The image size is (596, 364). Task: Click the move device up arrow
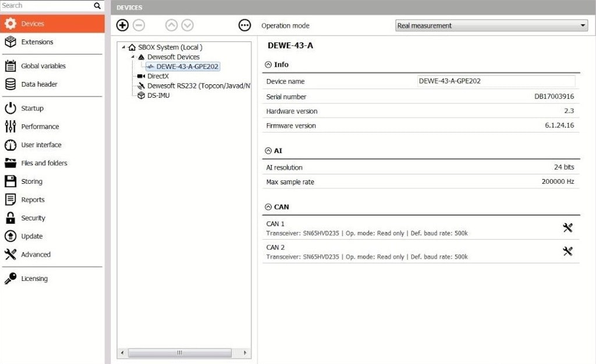[172, 26]
